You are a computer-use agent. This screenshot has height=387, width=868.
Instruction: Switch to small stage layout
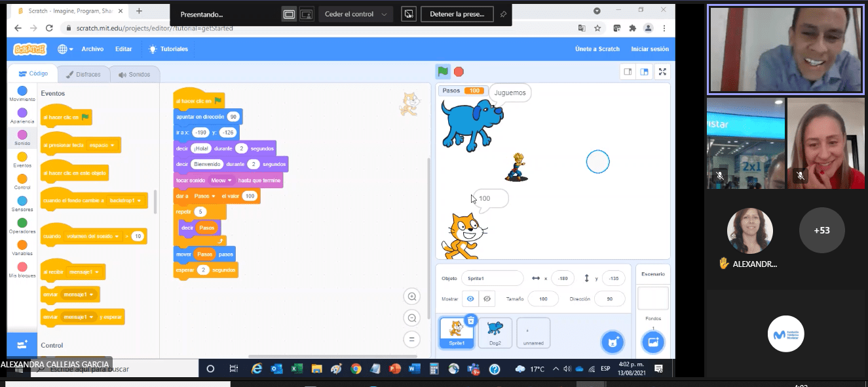tap(628, 71)
